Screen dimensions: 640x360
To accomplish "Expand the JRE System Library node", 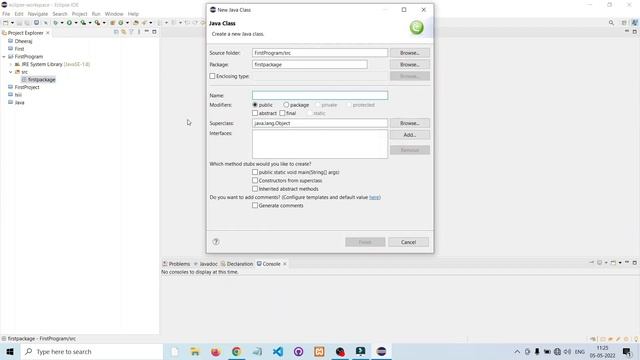I will pos(11,64).
